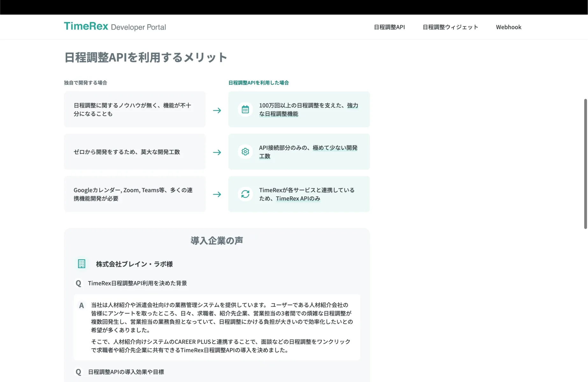This screenshot has width=588, height=382.
Task: Click the TimeRexが各サービスと連携している text
Action: (x=307, y=194)
